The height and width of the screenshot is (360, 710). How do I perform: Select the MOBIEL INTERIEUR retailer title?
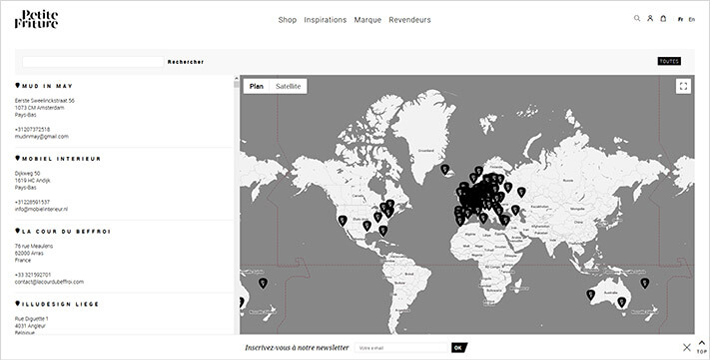pos(62,159)
